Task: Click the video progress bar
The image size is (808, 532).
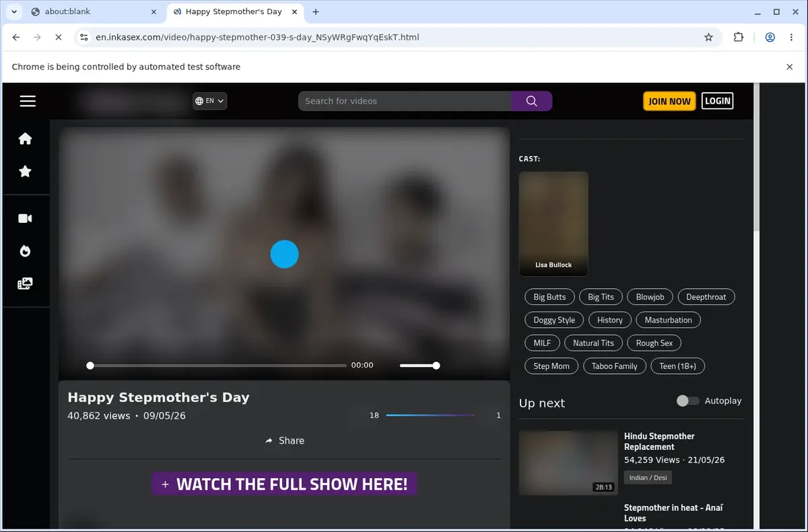Action: [217, 366]
